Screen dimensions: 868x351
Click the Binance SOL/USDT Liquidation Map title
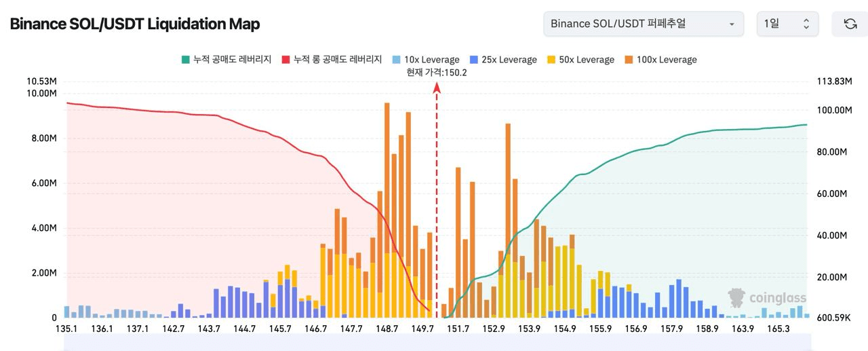coord(135,24)
